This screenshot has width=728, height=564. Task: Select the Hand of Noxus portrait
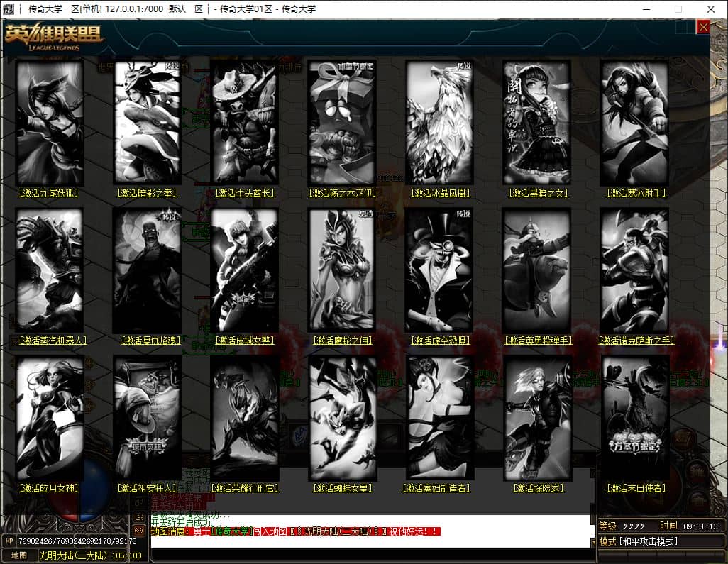pos(634,270)
